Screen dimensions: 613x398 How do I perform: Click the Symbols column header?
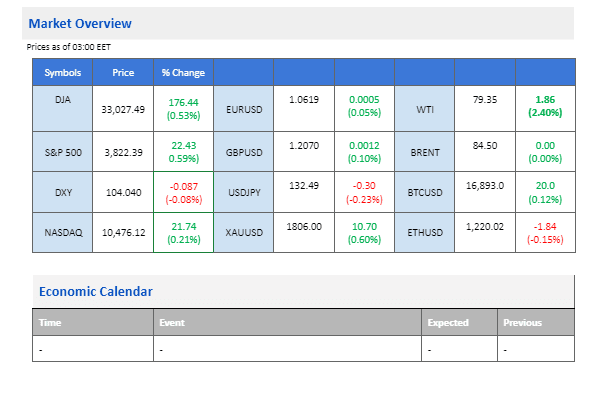(x=63, y=73)
